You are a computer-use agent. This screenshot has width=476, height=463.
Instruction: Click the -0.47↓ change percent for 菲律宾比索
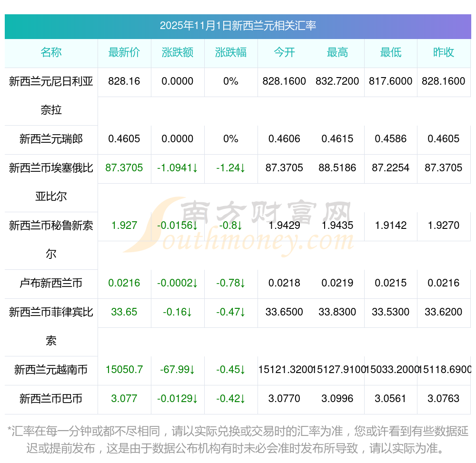(231, 312)
